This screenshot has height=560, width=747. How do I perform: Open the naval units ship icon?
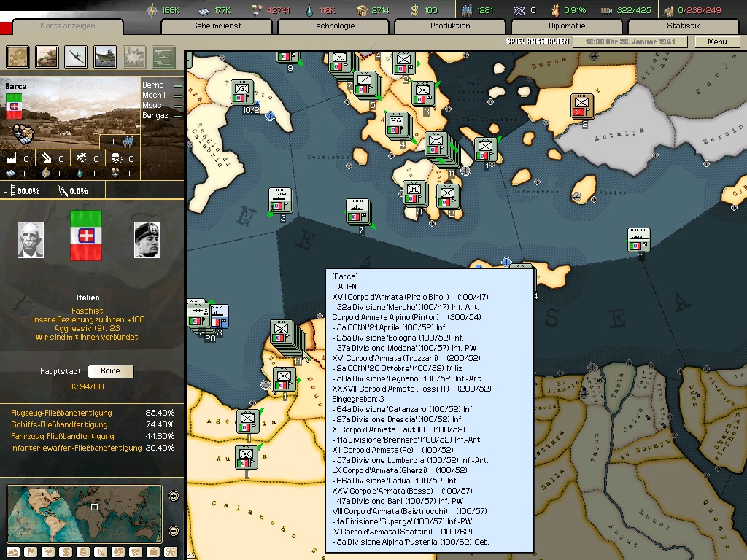point(106,56)
